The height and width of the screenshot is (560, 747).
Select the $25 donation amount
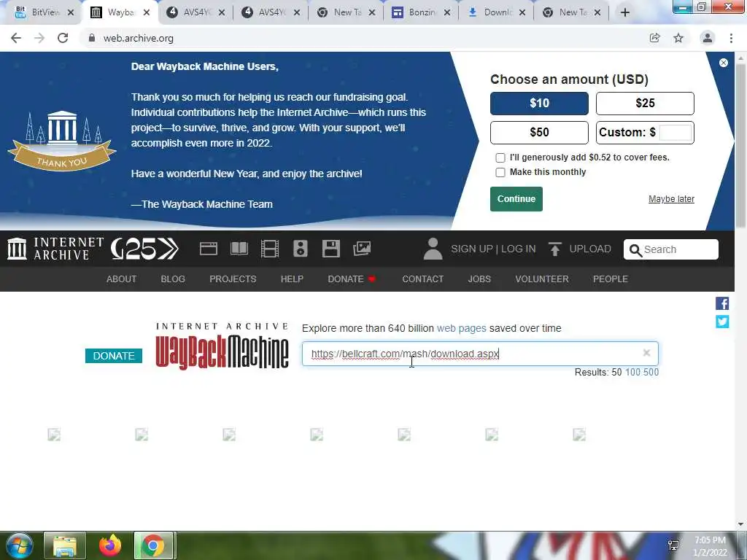pos(645,104)
